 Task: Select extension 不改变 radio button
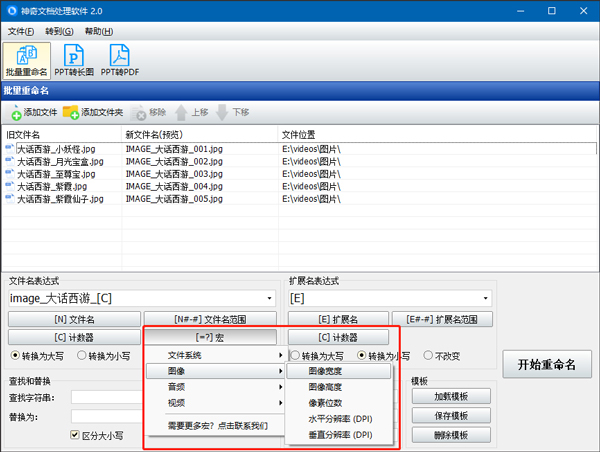click(428, 356)
